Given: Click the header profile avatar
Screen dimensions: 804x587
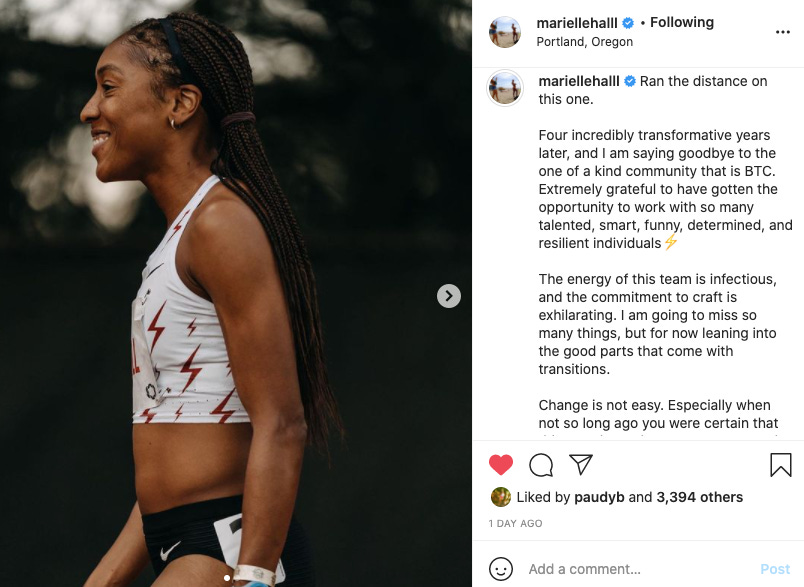Looking at the screenshot, I should 505,32.
